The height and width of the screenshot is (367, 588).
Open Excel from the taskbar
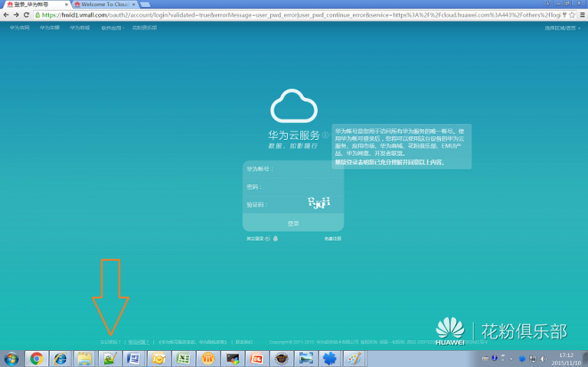(183, 359)
